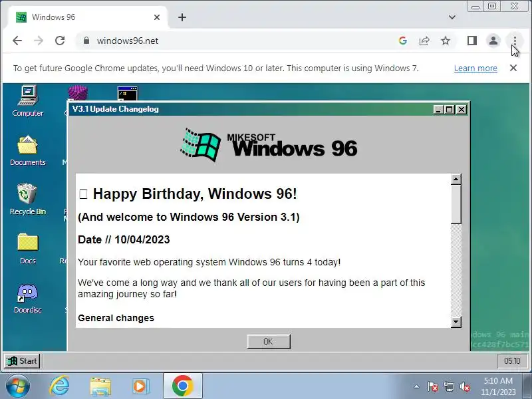Screen dimensions: 532x399
Task: Open Windows Media Player from taskbar
Action: pos(140,386)
